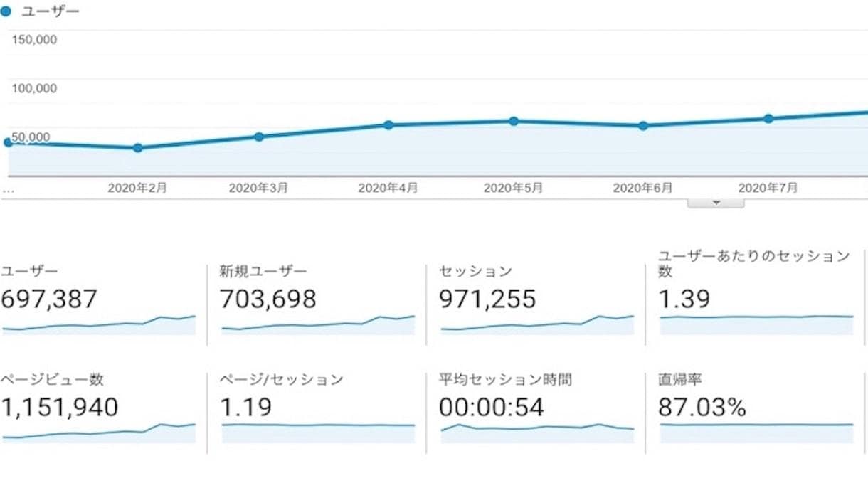Click the 100,000 y-axis label

(34, 88)
